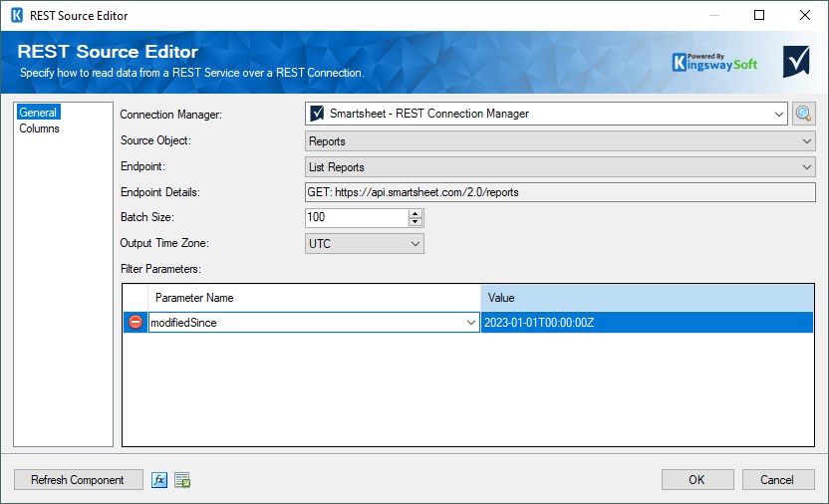Click the Smartsheet checkmark logo in banner
The height and width of the screenshot is (504, 829).
tap(796, 62)
